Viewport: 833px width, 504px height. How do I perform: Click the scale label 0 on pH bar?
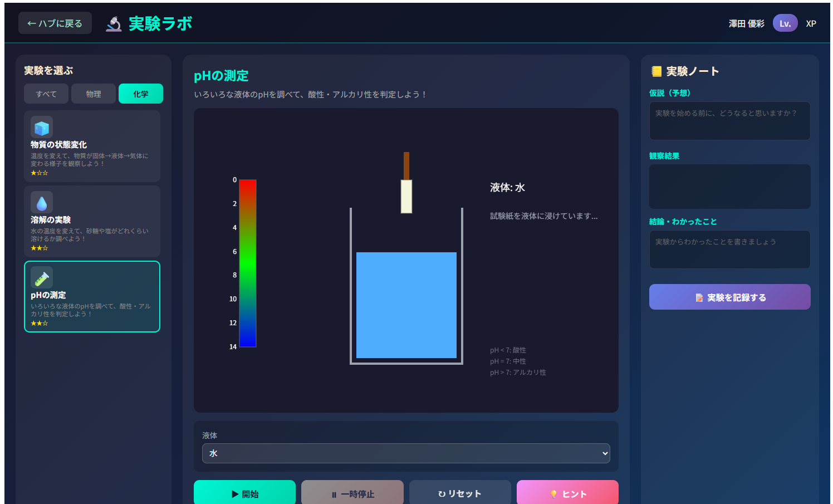pyautogui.click(x=234, y=180)
